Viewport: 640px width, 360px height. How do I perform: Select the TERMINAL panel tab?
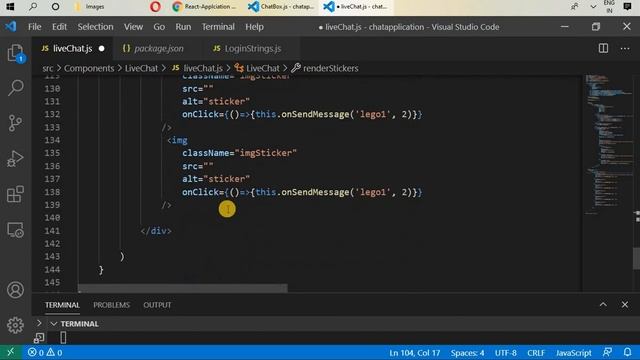pyautogui.click(x=62, y=305)
